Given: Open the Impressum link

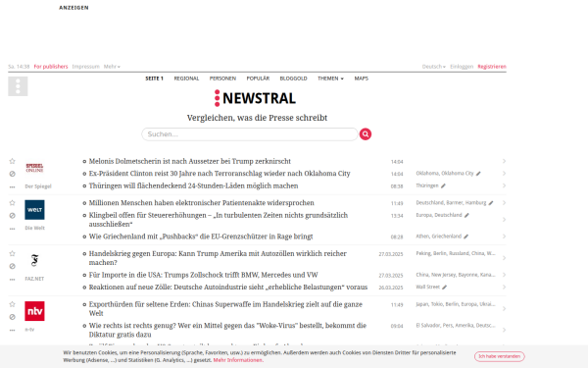Looking at the screenshot, I should 85,67.
